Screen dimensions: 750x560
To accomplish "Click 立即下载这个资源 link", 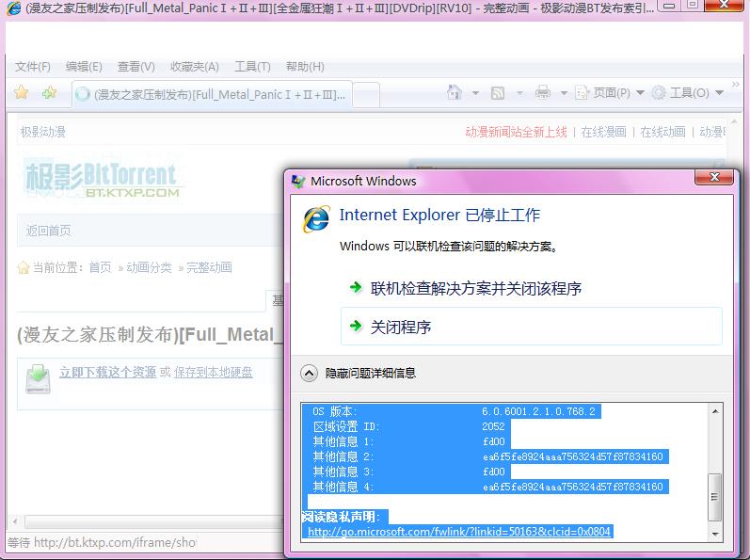I will pyautogui.click(x=107, y=372).
